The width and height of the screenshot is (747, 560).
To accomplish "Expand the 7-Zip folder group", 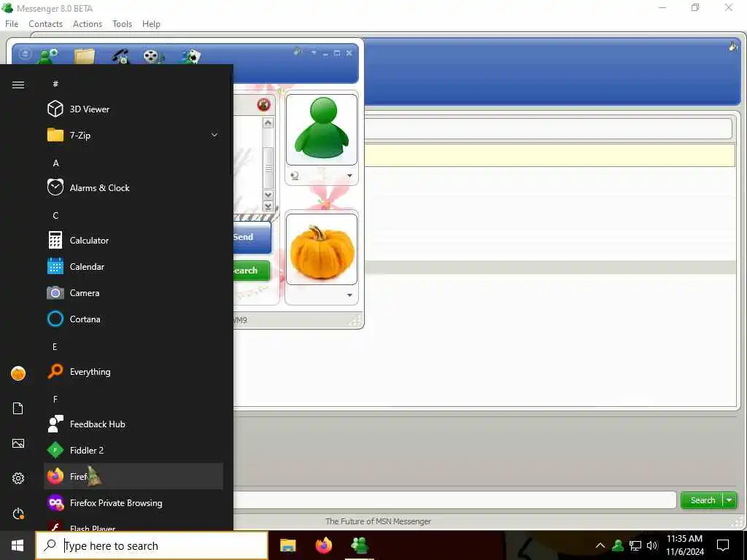I will [214, 135].
